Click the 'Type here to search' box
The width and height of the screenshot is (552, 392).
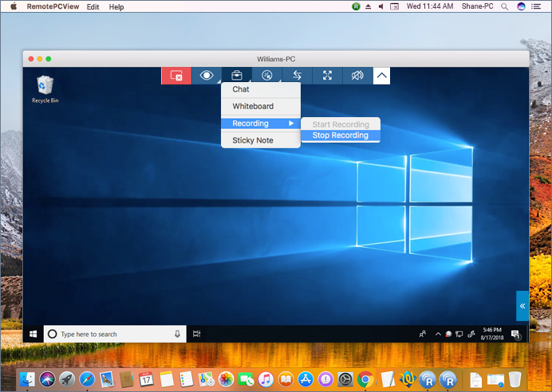112,334
